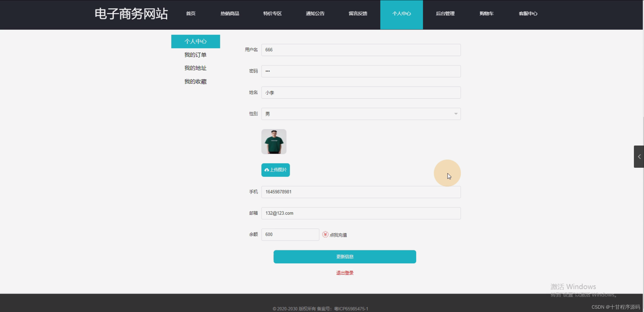644x312 pixels.
Task: Select the 个人中心 sidebar item
Action: tap(195, 41)
